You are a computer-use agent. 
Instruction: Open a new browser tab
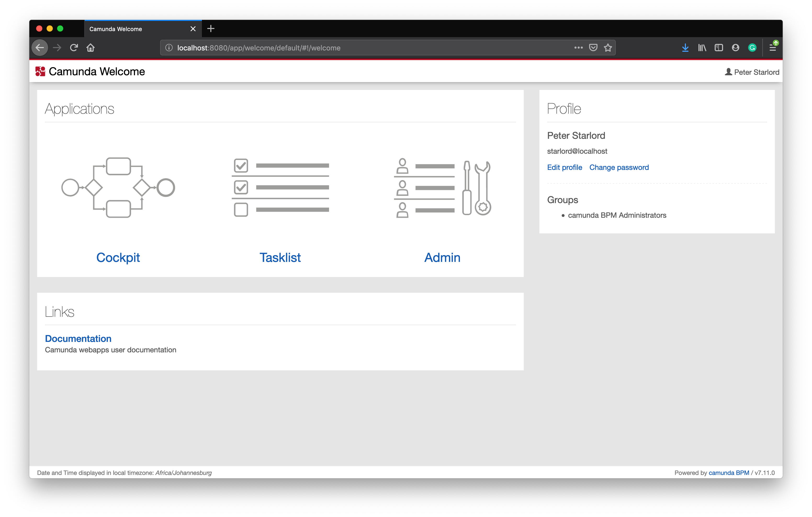tap(211, 29)
